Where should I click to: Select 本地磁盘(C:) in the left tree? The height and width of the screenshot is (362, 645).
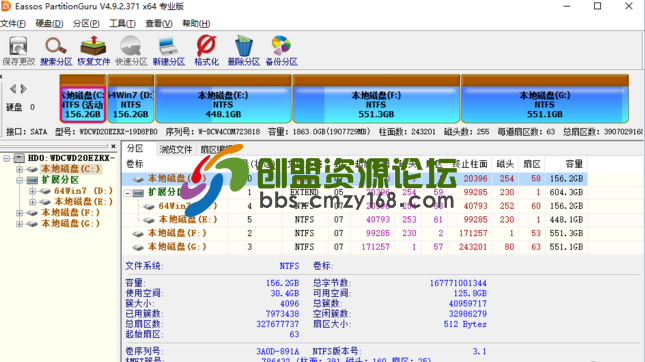pos(71,169)
